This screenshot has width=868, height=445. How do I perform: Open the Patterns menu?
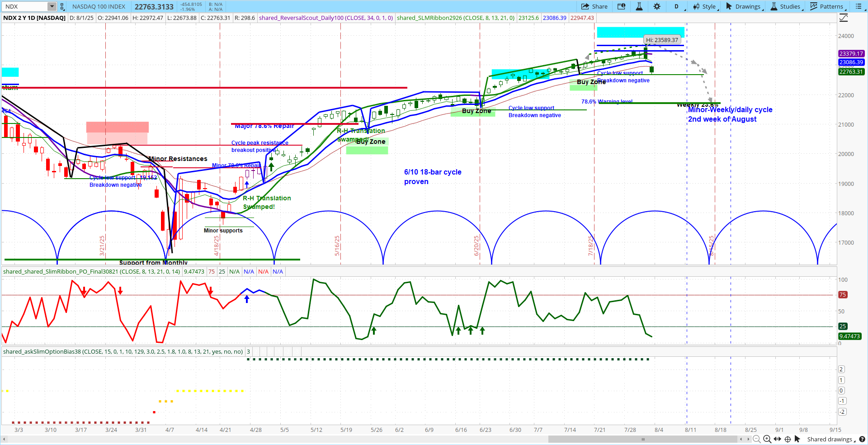pos(827,6)
